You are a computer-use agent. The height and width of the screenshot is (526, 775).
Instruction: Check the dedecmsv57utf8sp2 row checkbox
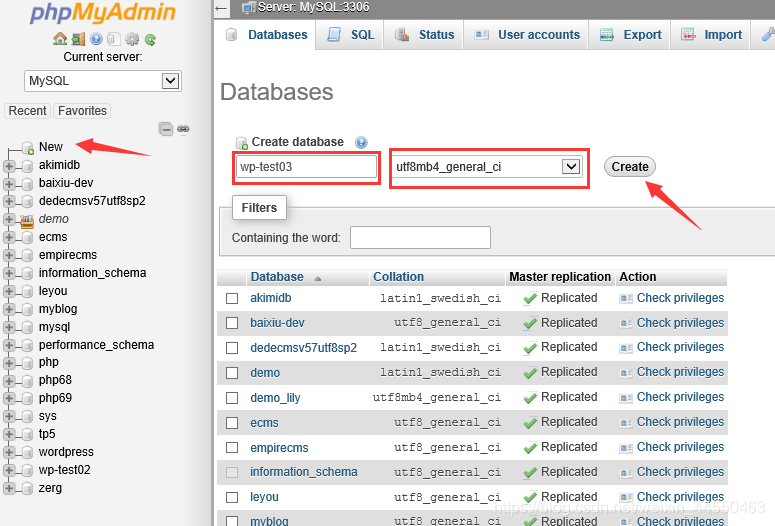tap(232, 348)
